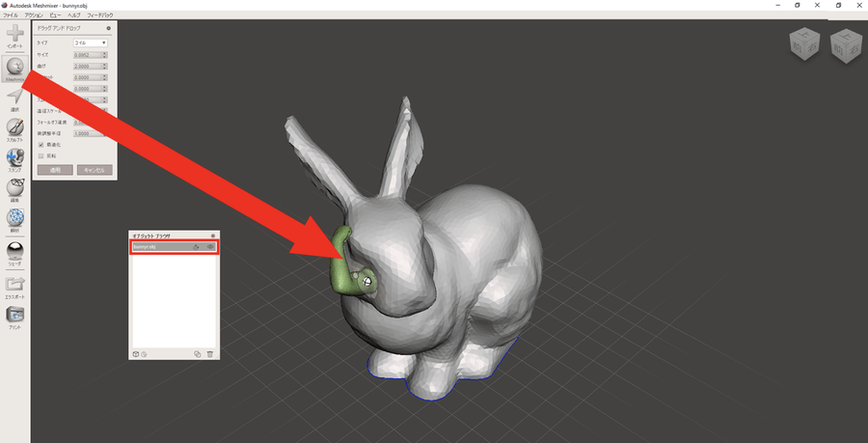Toggle the checked checkbox above 反転

click(41, 145)
